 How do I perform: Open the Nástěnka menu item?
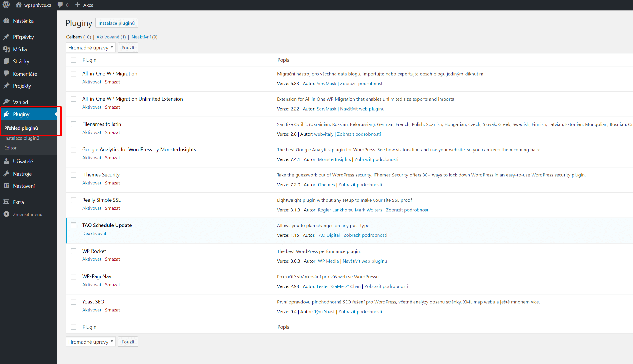tap(29, 21)
